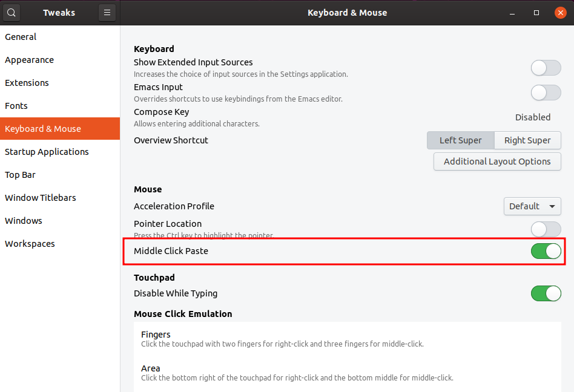Open the hamburger menu in Tweaks header
574x392 pixels.
point(107,13)
